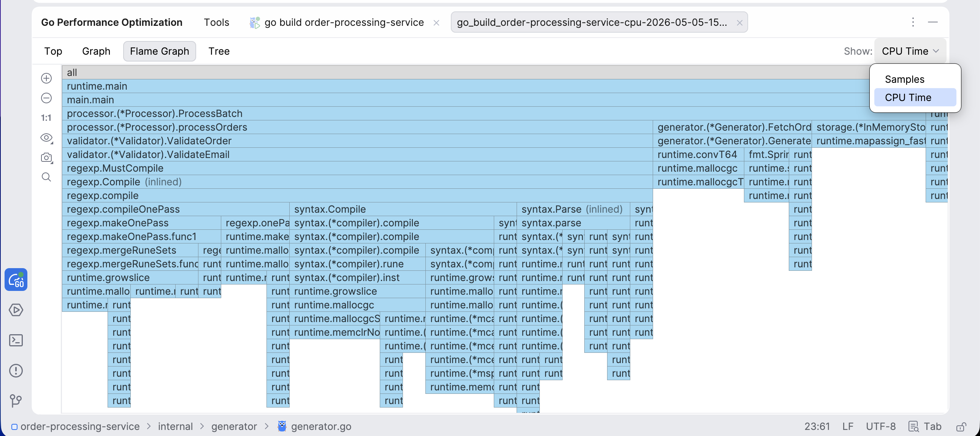
Task: Switch to the Top tab
Action: (53, 51)
